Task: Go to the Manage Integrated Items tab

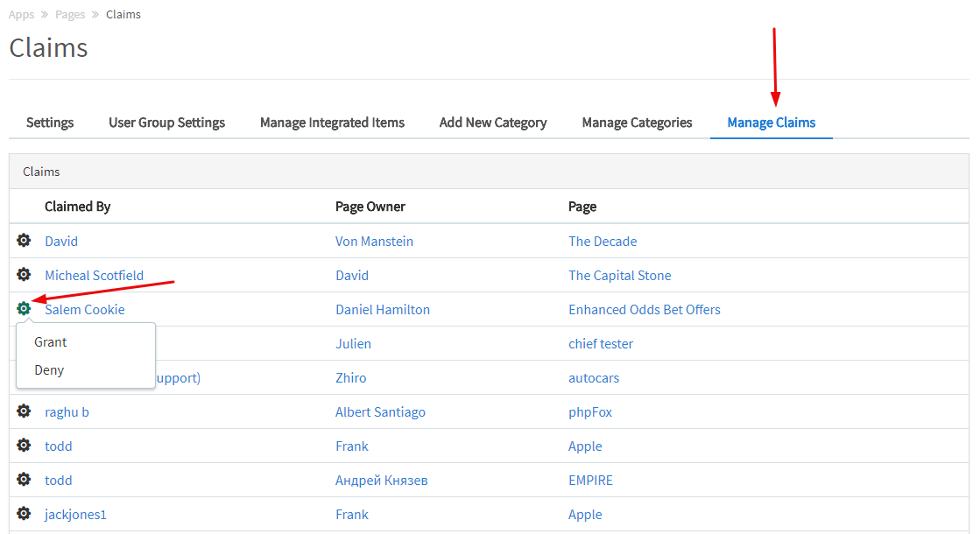Action: pyautogui.click(x=332, y=123)
